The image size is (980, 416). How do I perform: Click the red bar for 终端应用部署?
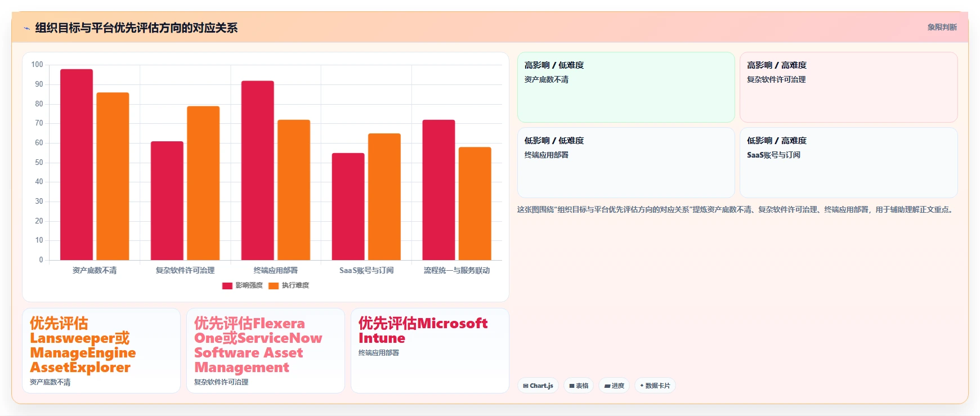(x=258, y=171)
